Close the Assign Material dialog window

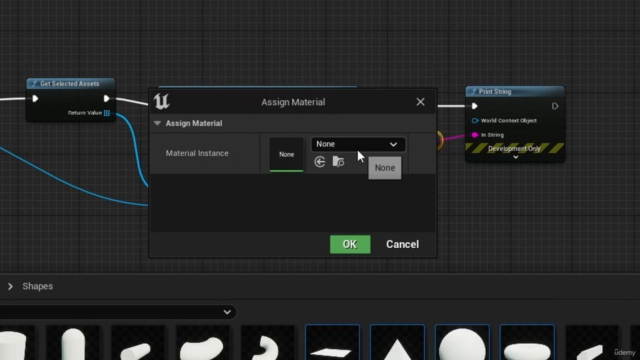click(x=420, y=102)
